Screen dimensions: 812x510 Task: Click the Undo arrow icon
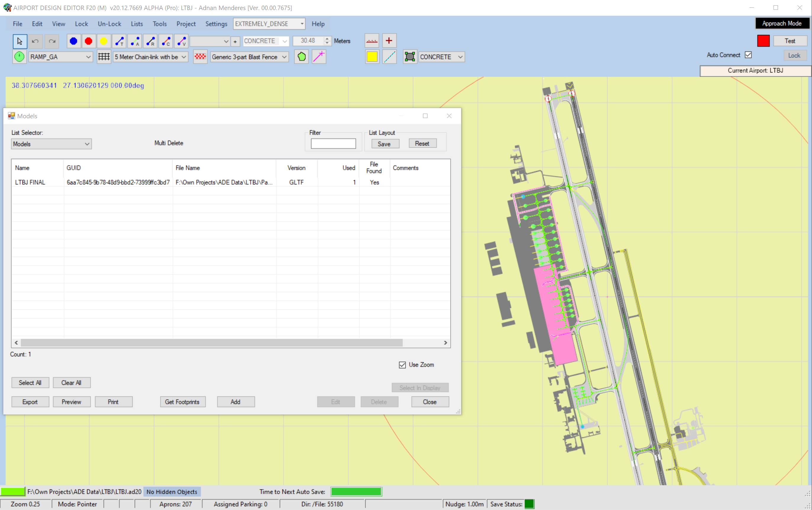pyautogui.click(x=35, y=41)
